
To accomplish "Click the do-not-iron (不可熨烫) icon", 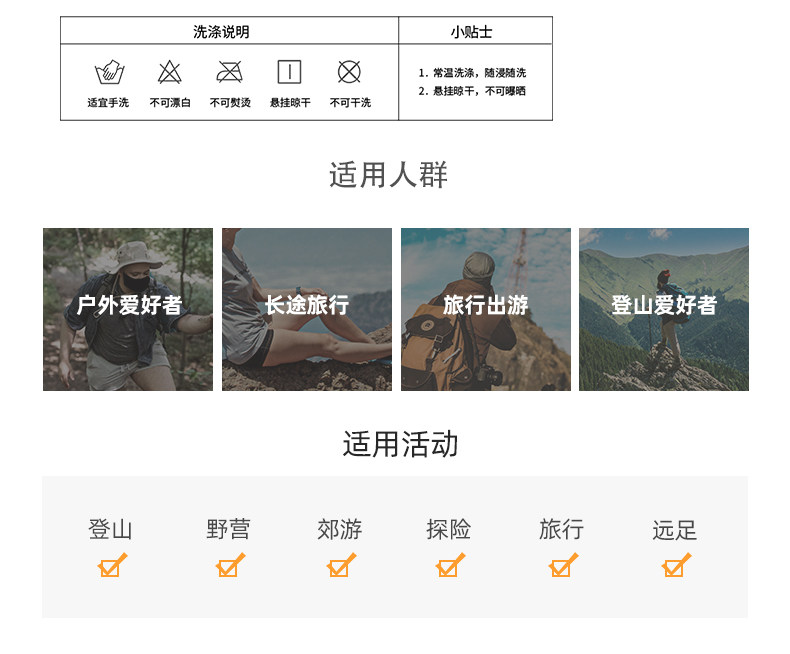I will [x=230, y=72].
